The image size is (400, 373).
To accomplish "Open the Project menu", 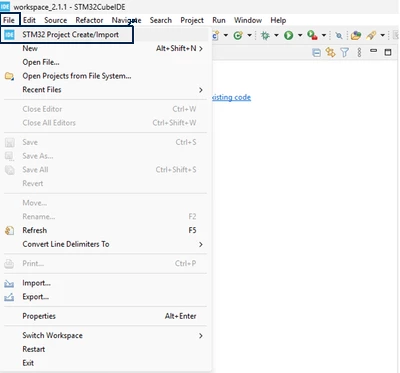I will [x=192, y=20].
